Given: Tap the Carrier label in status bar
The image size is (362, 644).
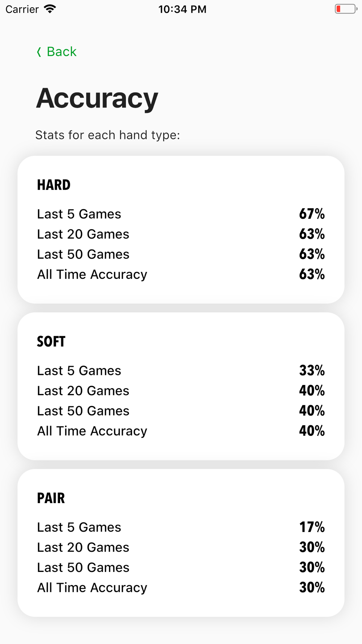Looking at the screenshot, I should 22,9.
